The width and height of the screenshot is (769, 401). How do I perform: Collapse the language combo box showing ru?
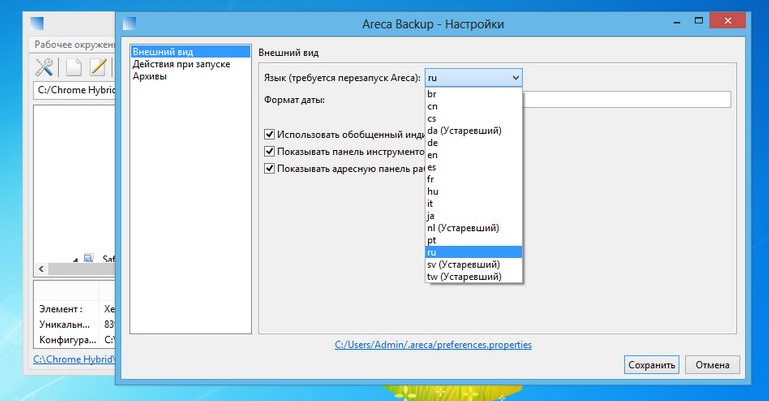pos(473,77)
